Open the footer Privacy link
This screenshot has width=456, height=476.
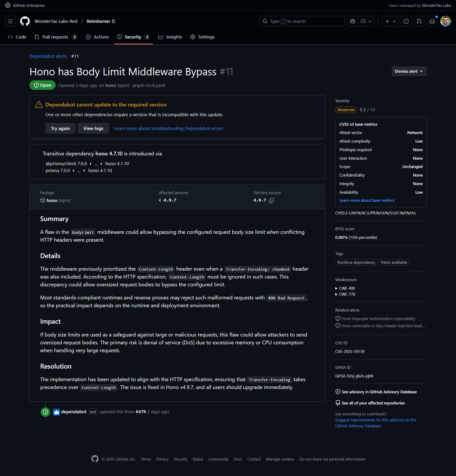tap(162, 459)
